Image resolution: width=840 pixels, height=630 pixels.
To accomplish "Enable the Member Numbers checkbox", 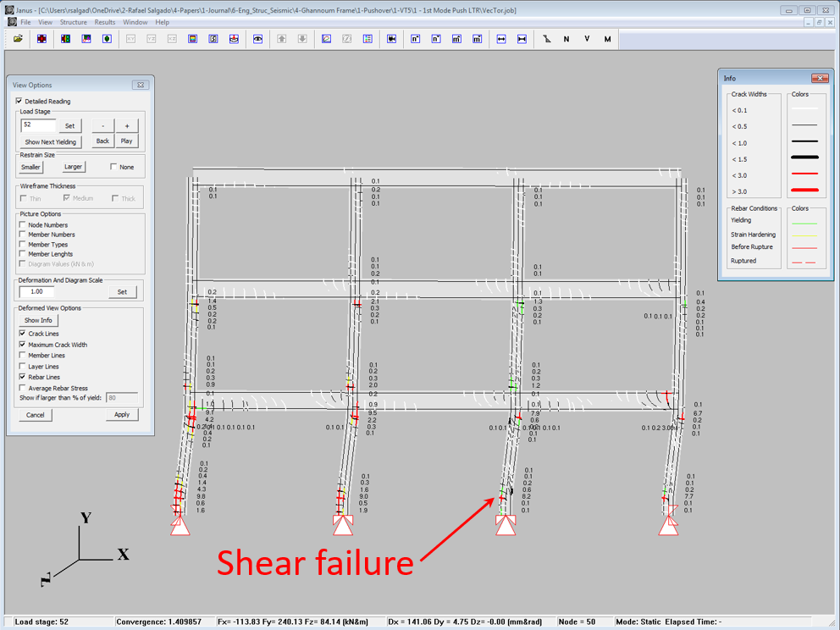I will click(23, 234).
